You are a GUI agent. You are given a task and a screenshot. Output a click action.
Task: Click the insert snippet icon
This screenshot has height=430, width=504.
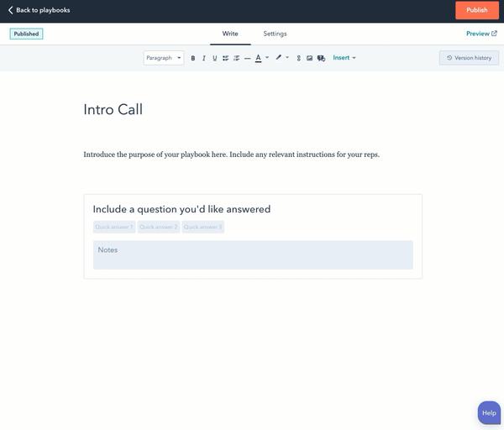click(321, 58)
